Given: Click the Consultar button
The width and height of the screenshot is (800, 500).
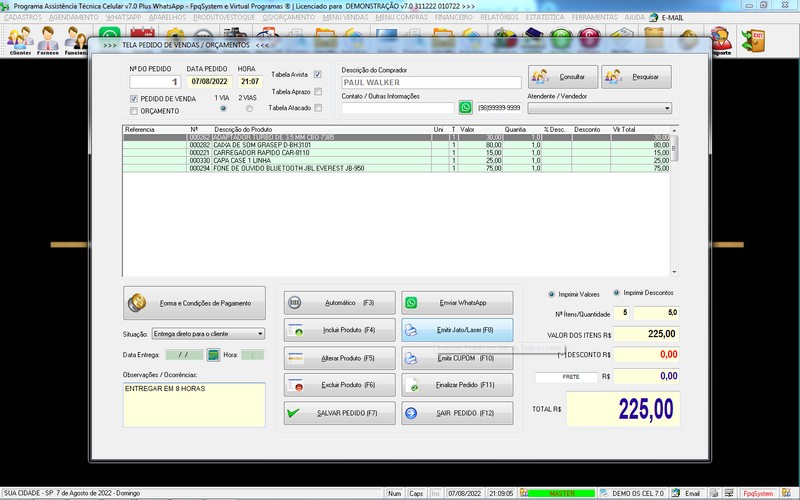Looking at the screenshot, I should (x=563, y=76).
